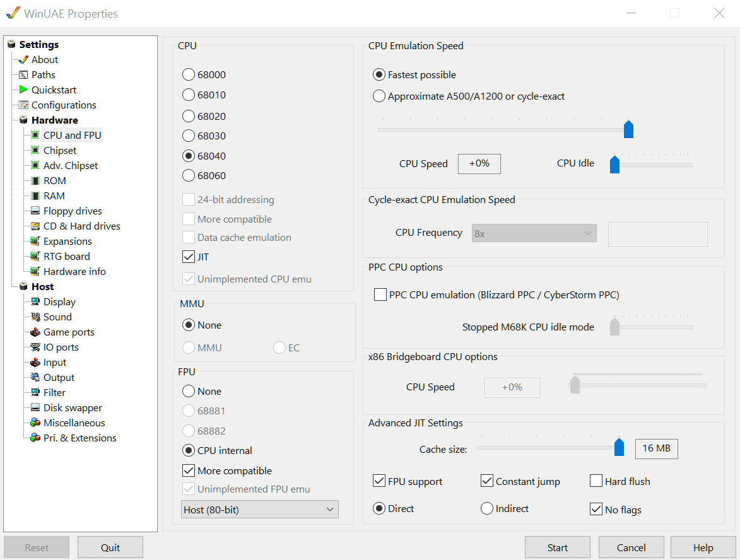Select the 68010 CPU radio button
740x560 pixels.
[188, 95]
